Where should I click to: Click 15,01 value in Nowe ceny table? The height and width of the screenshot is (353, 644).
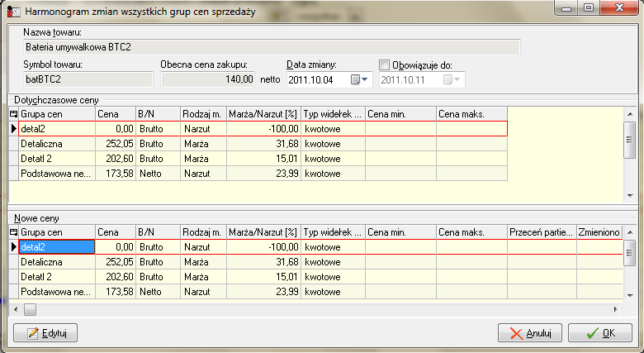pyautogui.click(x=264, y=276)
